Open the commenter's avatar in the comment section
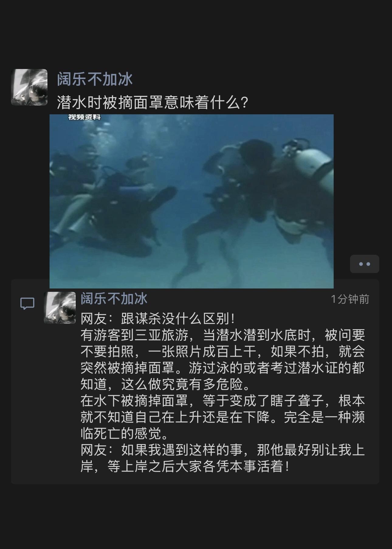392x549 pixels. click(x=60, y=308)
